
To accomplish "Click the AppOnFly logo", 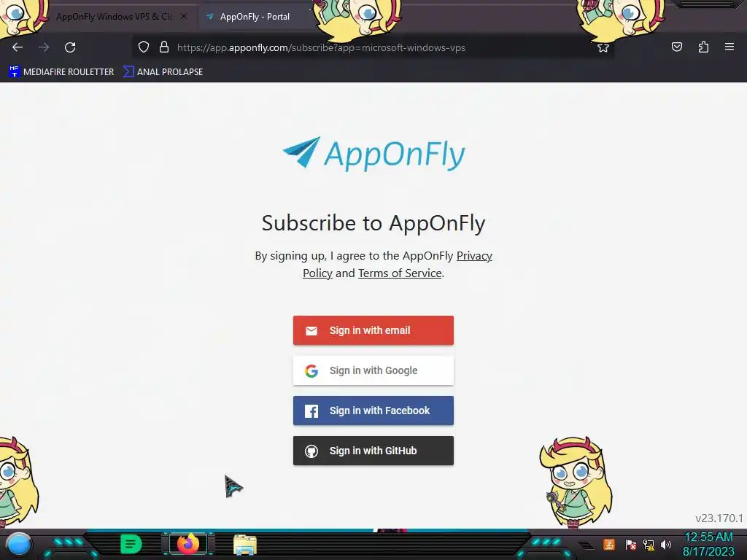I will [x=373, y=153].
